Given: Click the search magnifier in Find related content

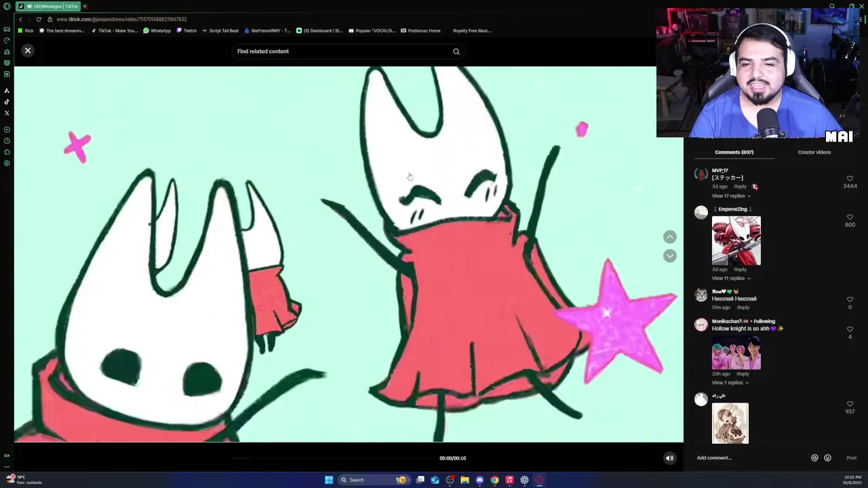Looking at the screenshot, I should tap(456, 52).
